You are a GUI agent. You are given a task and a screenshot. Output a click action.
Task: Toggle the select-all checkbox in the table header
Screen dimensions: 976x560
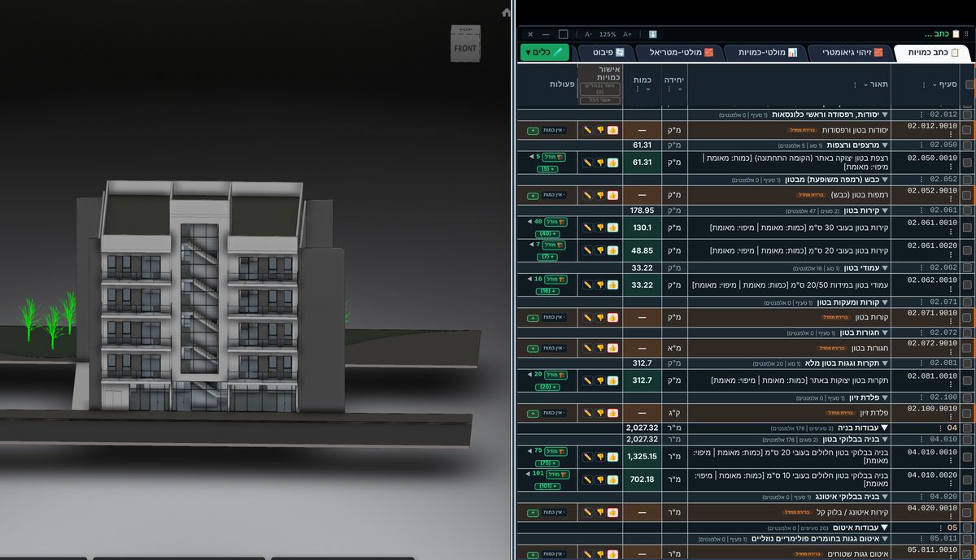[968, 85]
